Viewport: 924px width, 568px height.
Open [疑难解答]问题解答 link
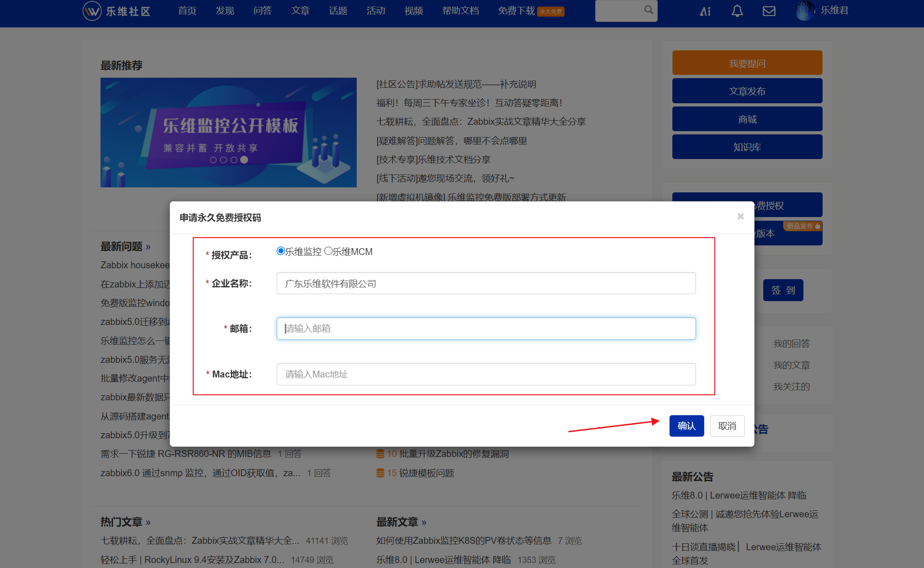[452, 141]
